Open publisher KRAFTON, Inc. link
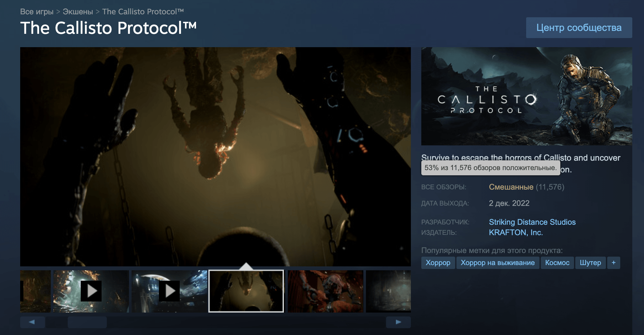This screenshot has height=335, width=644. point(516,233)
